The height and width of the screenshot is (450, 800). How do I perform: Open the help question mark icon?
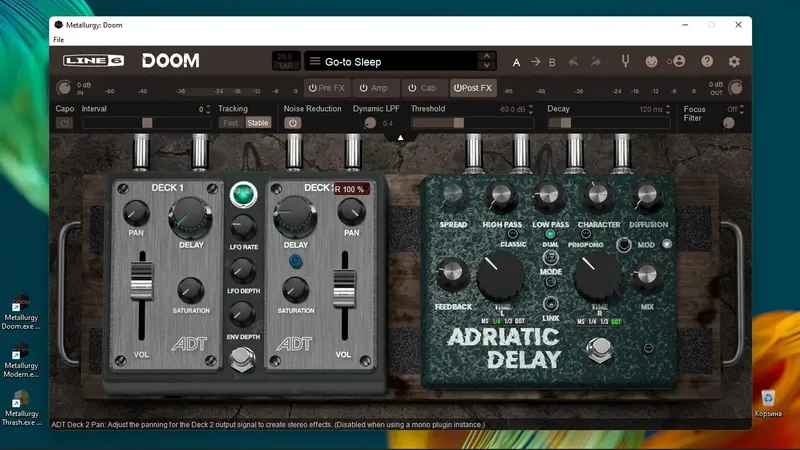click(x=707, y=61)
